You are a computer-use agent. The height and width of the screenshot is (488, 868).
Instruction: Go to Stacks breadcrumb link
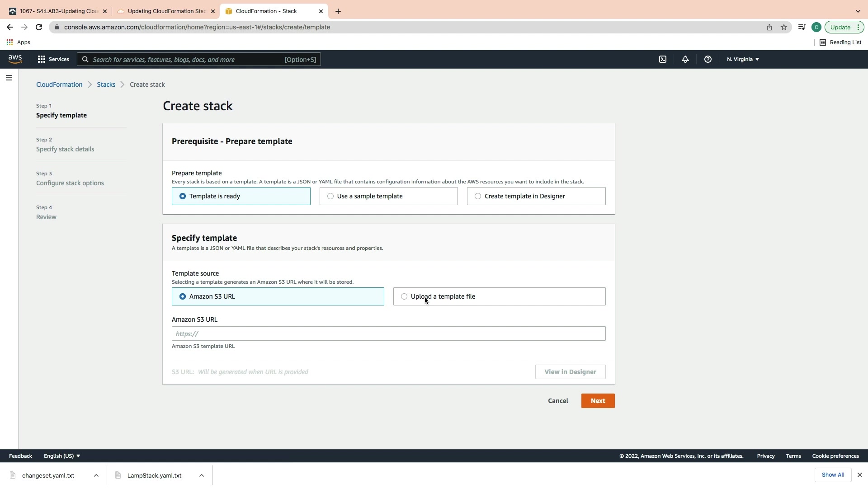106,84
